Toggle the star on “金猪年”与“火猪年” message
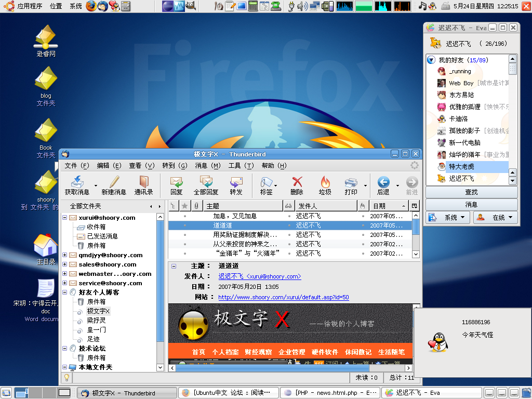Screen dimensions: 532x399 pos(184,253)
